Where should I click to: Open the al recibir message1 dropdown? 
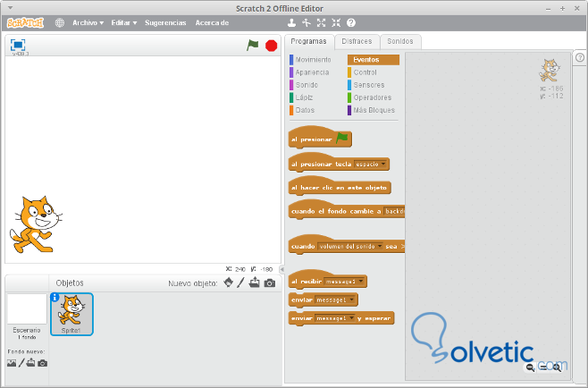[x=344, y=282]
